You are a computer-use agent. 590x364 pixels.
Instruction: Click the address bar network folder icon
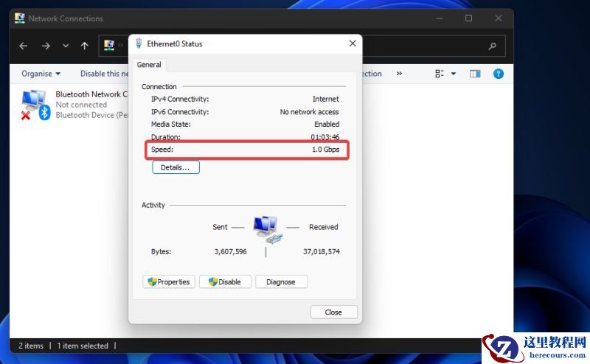[109, 46]
